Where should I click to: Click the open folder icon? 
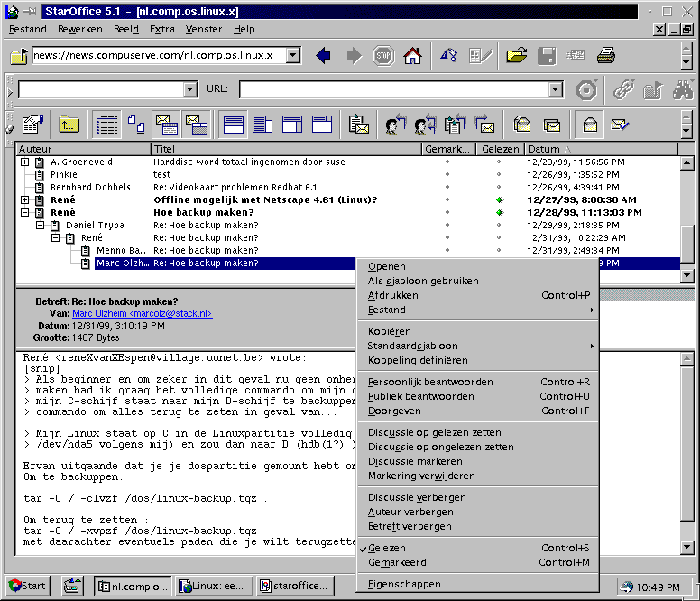(x=517, y=56)
